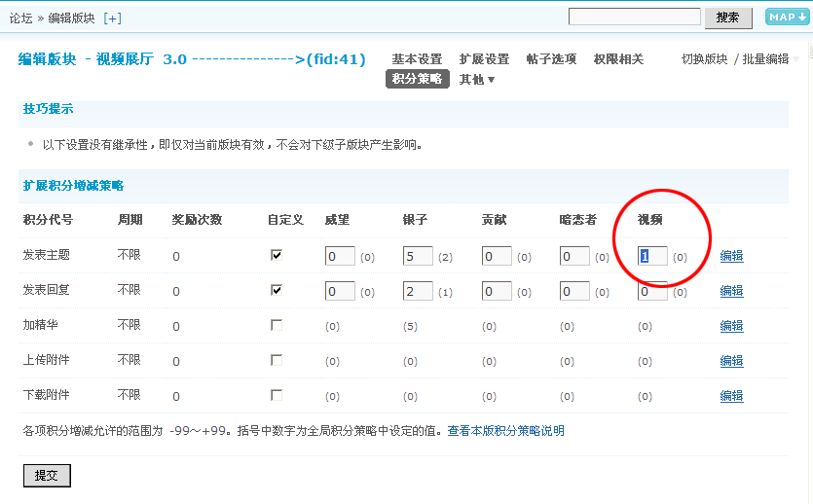Expand the 其他 dropdown menu
This screenshot has width=813, height=504.
coord(476,79)
